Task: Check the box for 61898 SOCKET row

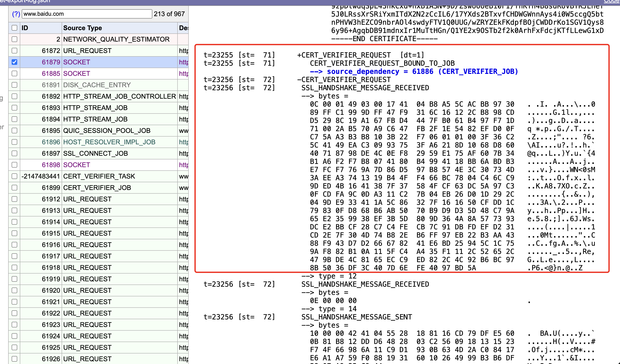Action: (x=14, y=165)
